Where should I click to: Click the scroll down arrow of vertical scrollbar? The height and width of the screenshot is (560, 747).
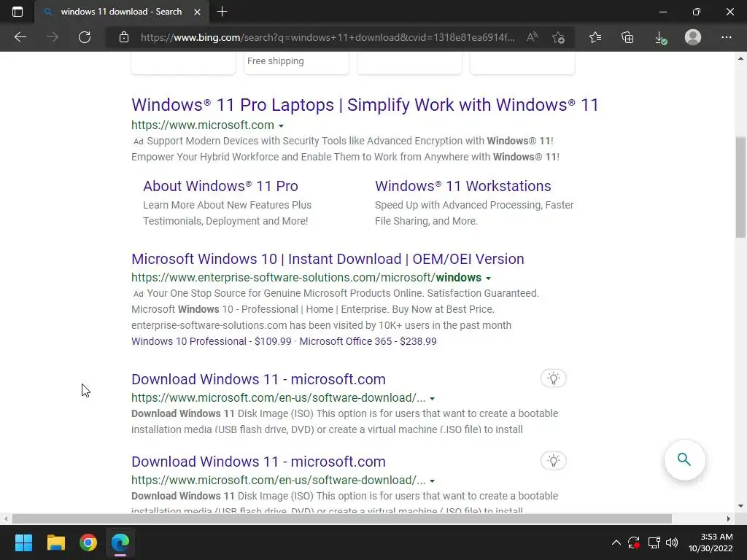click(x=740, y=506)
